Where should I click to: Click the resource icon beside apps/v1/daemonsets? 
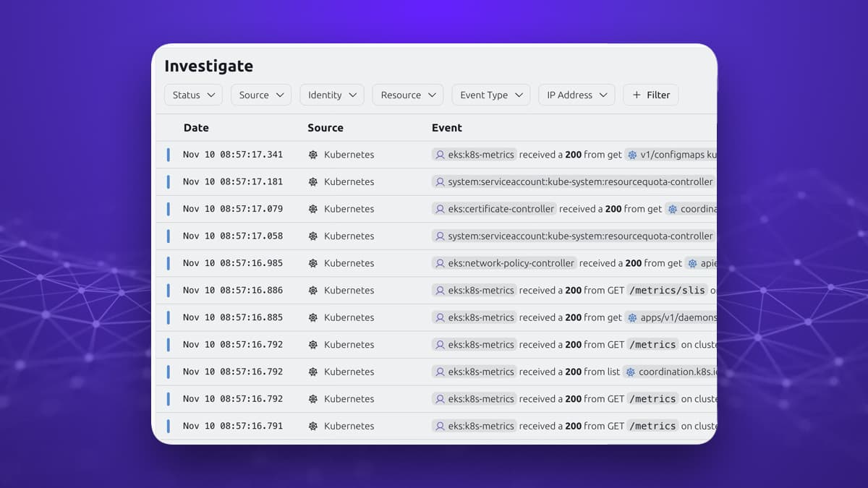coord(632,317)
